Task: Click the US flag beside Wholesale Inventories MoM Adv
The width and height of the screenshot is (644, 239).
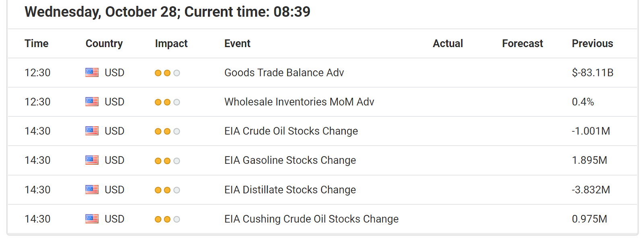Action: pos(92,102)
